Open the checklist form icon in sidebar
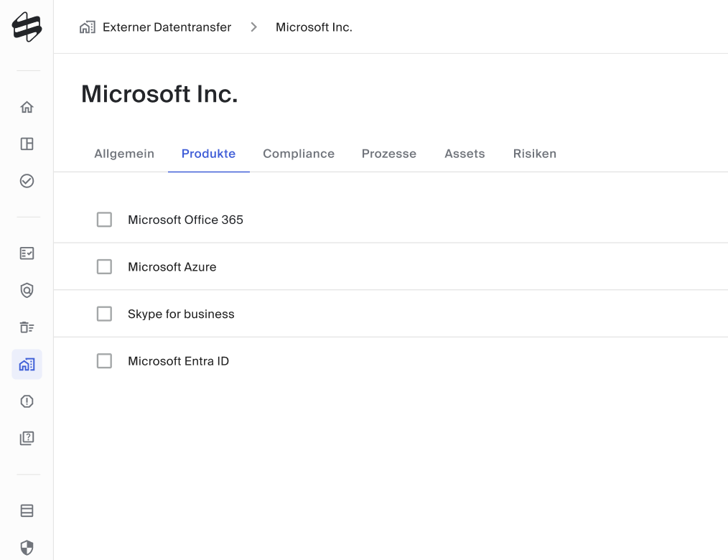The height and width of the screenshot is (560, 728). tap(27, 253)
